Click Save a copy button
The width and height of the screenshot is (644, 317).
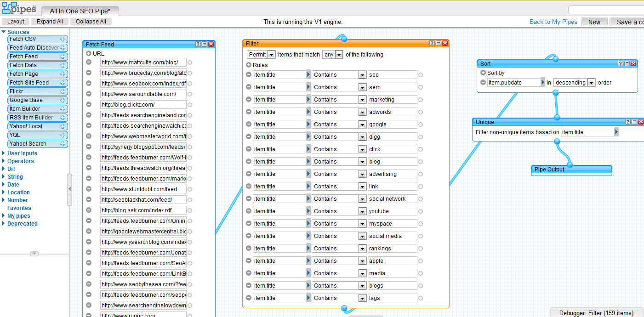[627, 22]
